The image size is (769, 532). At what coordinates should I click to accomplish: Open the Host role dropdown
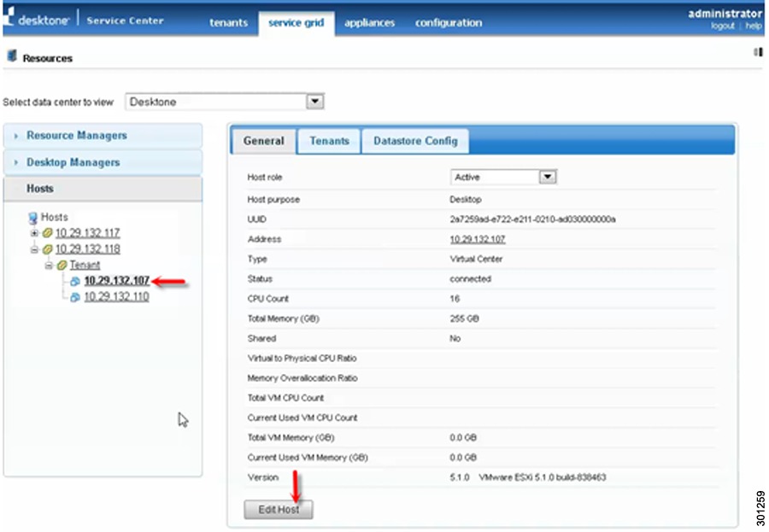click(503, 177)
